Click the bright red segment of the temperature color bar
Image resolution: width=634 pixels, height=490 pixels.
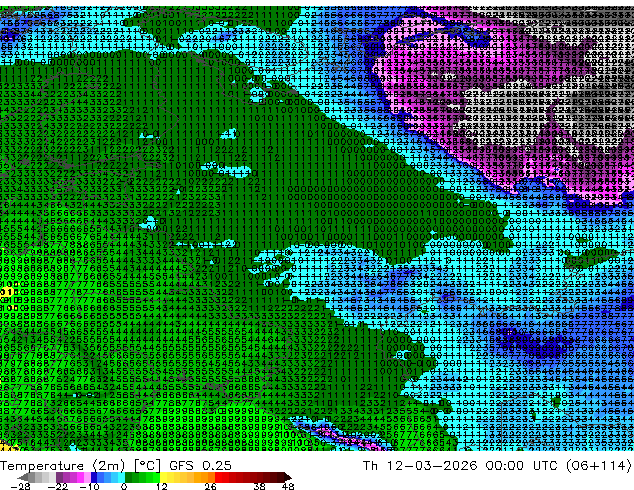218,477
